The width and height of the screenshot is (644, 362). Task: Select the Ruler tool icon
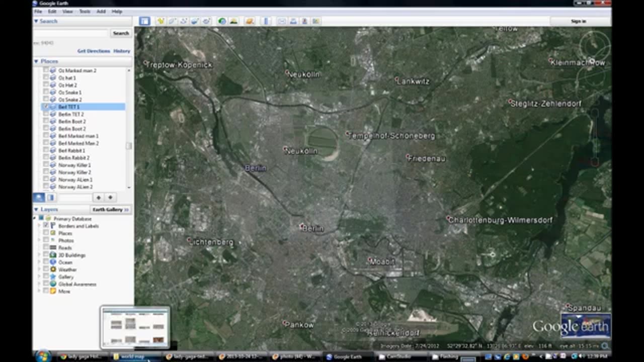(266, 21)
